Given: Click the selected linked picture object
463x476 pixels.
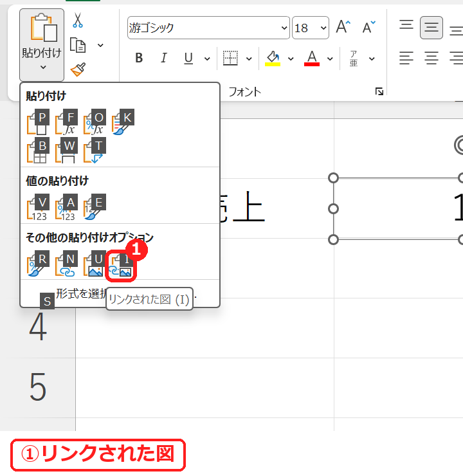Looking at the screenshot, I should 397,208.
